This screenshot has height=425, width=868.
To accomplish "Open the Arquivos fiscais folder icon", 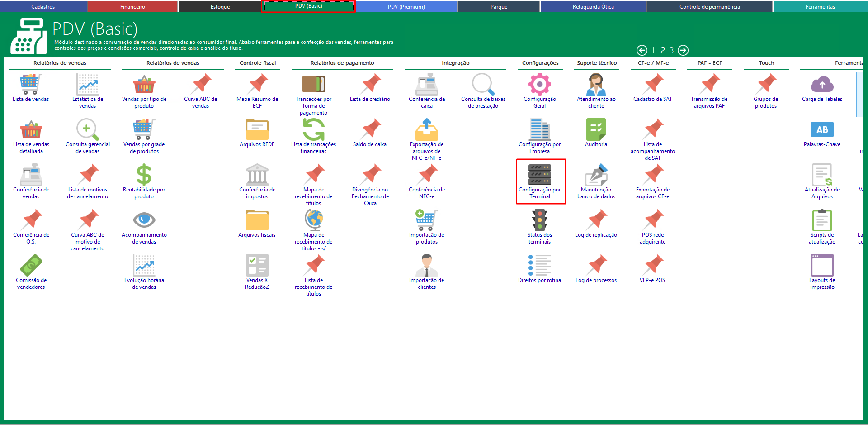I will 257,220.
